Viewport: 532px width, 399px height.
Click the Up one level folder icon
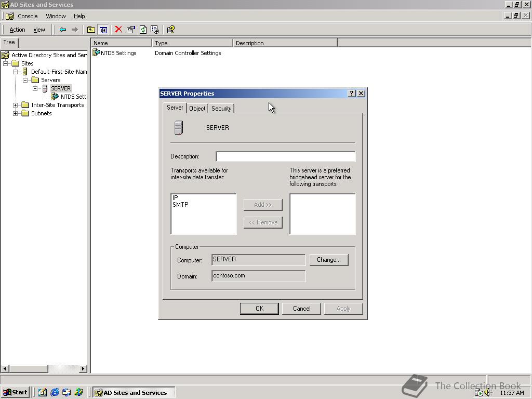pos(91,30)
